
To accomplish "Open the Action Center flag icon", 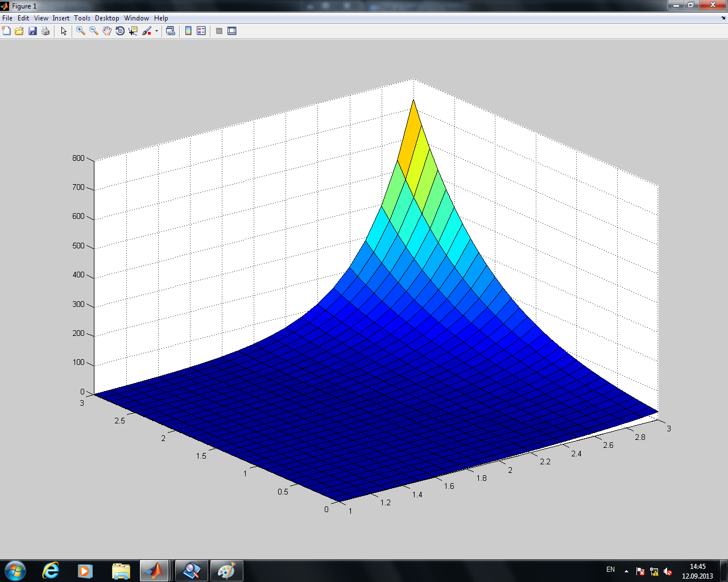I will (x=640, y=571).
